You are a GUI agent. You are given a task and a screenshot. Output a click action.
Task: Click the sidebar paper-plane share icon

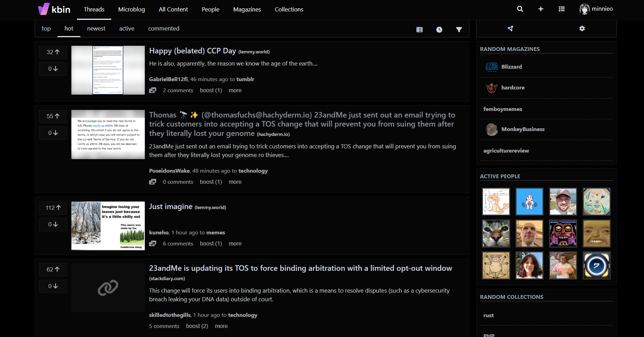pos(510,28)
